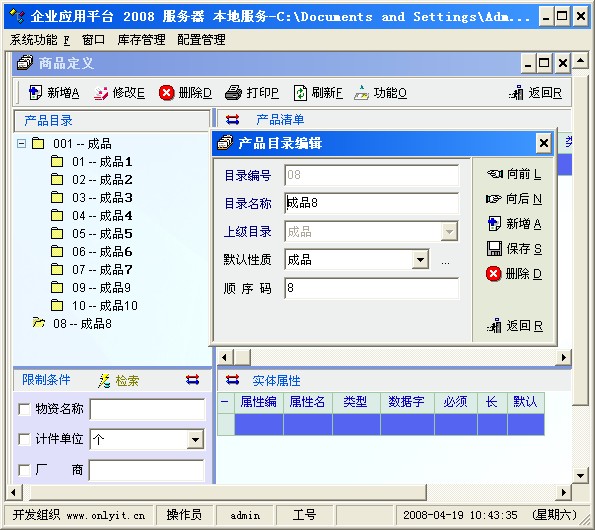The image size is (595, 530).
Task: Click the 打印P printer icon
Action: pyautogui.click(x=233, y=93)
